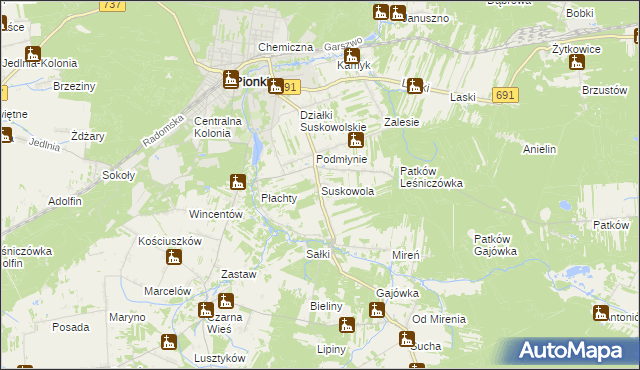Viewport: 640px width, 370px height.
Task: Click the Bobki label
Action: 580,13
